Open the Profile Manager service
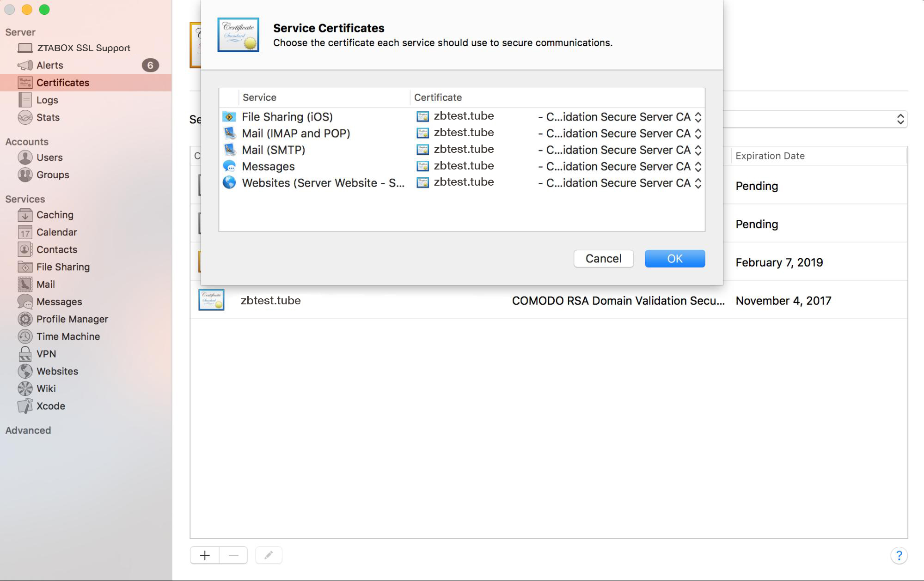Image resolution: width=924 pixels, height=581 pixels. (72, 319)
